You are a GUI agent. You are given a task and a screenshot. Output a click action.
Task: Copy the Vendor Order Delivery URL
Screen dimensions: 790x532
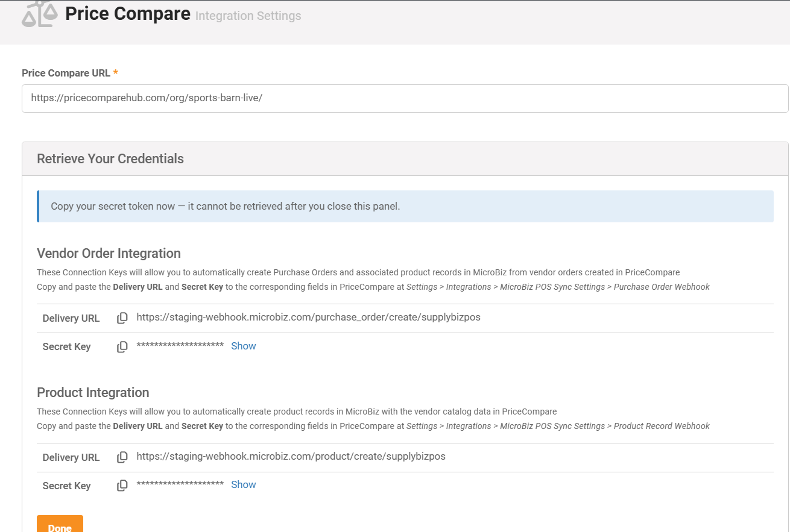click(x=122, y=318)
